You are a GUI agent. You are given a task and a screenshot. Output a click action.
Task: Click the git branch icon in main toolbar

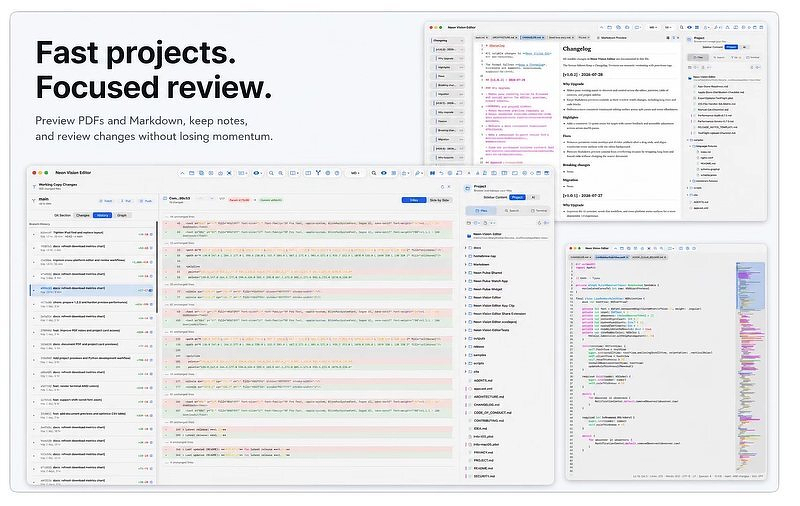pyautogui.click(x=318, y=173)
